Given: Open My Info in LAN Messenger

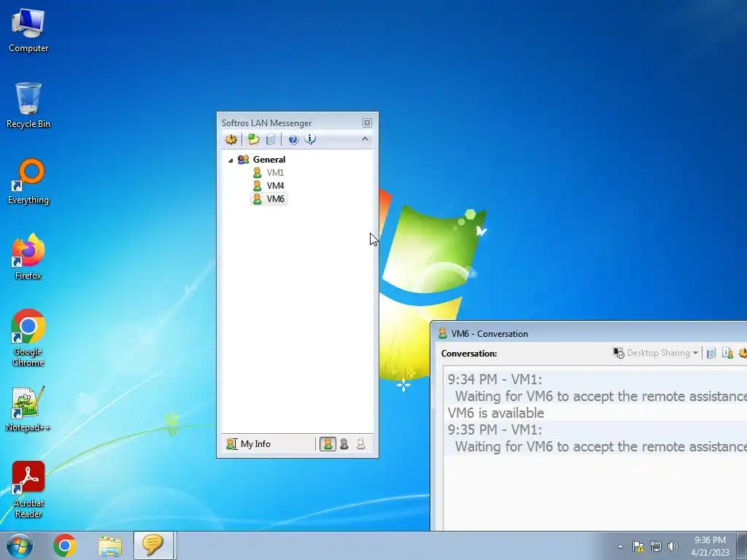Looking at the screenshot, I should (x=248, y=444).
